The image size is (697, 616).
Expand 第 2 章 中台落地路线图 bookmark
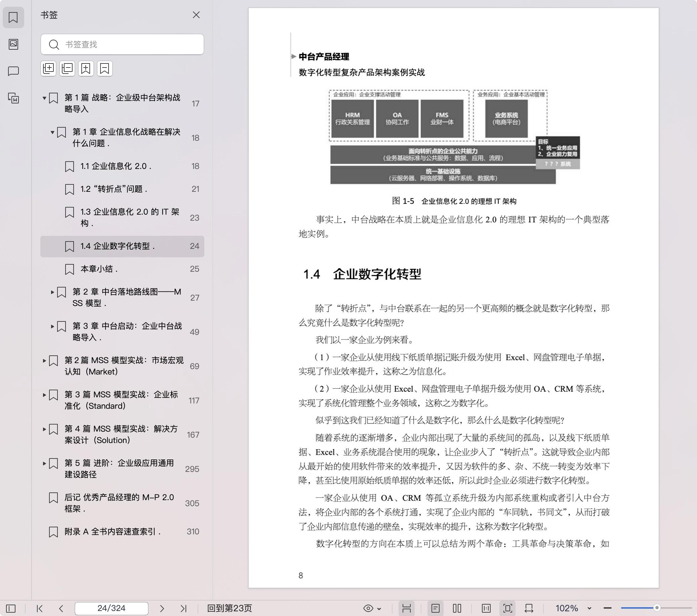[52, 292]
